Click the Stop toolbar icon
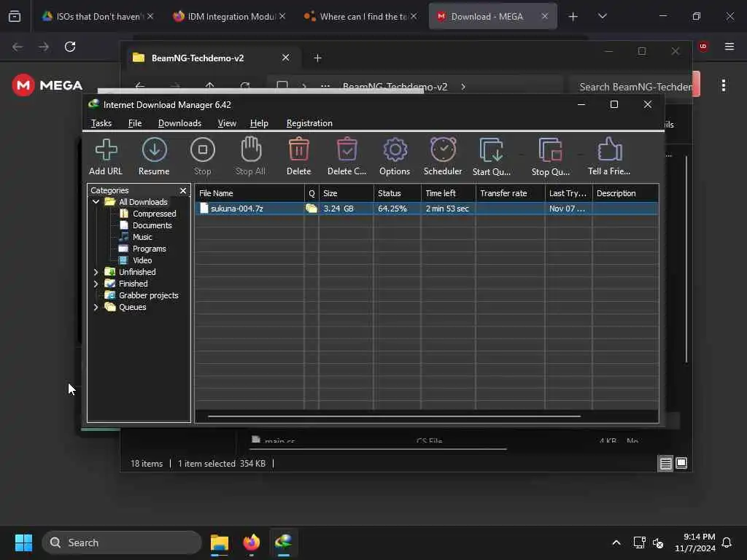This screenshot has width=747, height=560. (203, 157)
